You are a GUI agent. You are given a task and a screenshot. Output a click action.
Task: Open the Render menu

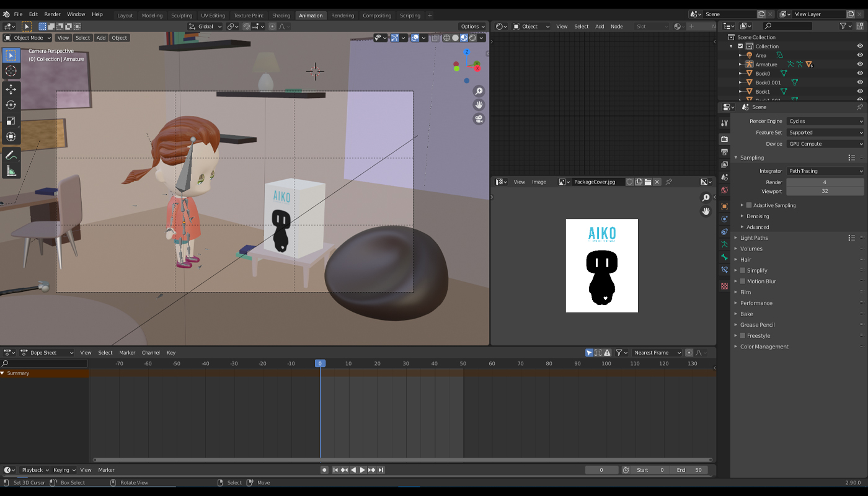click(52, 14)
